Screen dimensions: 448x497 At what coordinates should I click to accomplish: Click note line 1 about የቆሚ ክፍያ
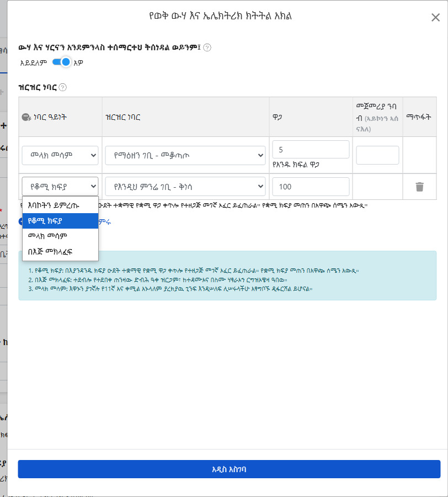(194, 271)
